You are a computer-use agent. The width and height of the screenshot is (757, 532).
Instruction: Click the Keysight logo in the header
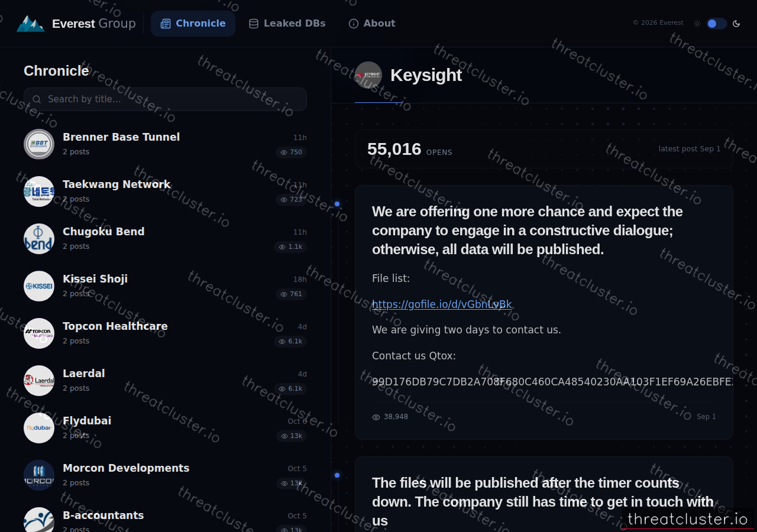[368, 75]
